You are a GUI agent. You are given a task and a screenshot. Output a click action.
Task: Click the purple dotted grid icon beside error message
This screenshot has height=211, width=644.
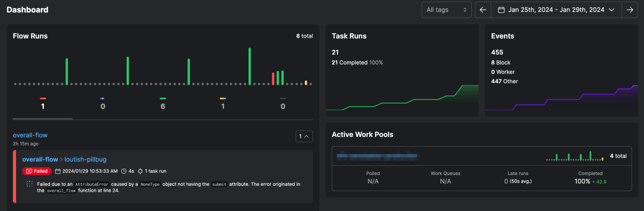point(30,184)
